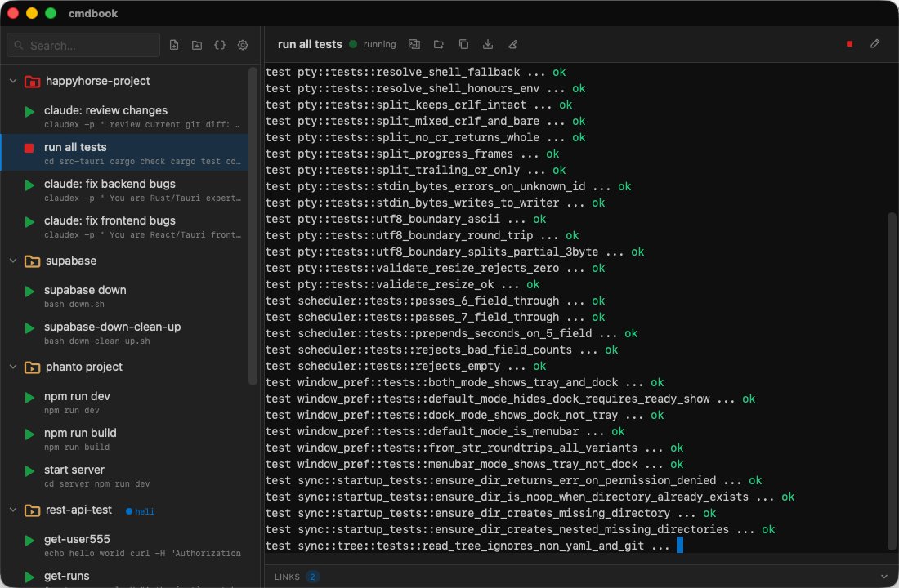Click the new folder icon
The image size is (899, 588).
[x=197, y=45]
